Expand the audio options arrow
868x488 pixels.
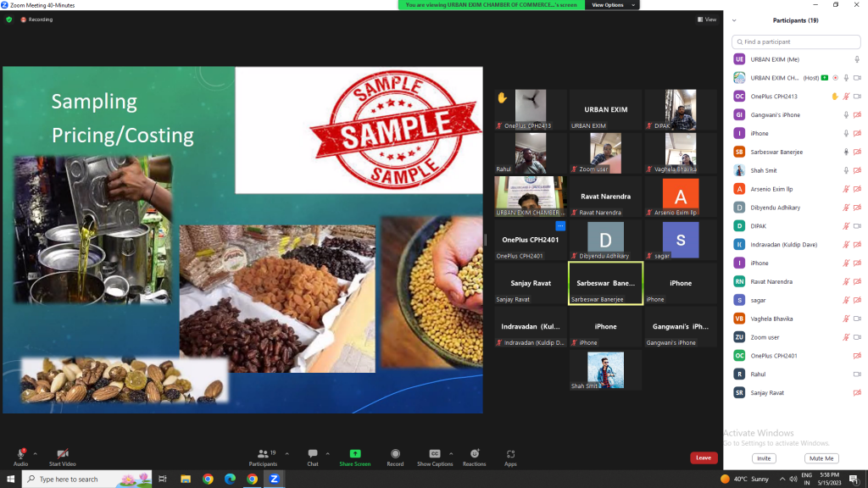[x=36, y=453]
